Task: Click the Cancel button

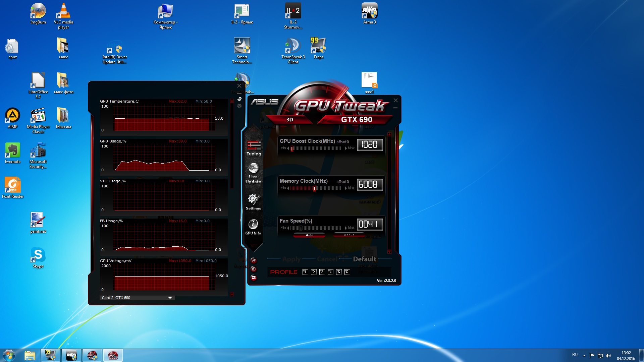Action: coord(327,259)
